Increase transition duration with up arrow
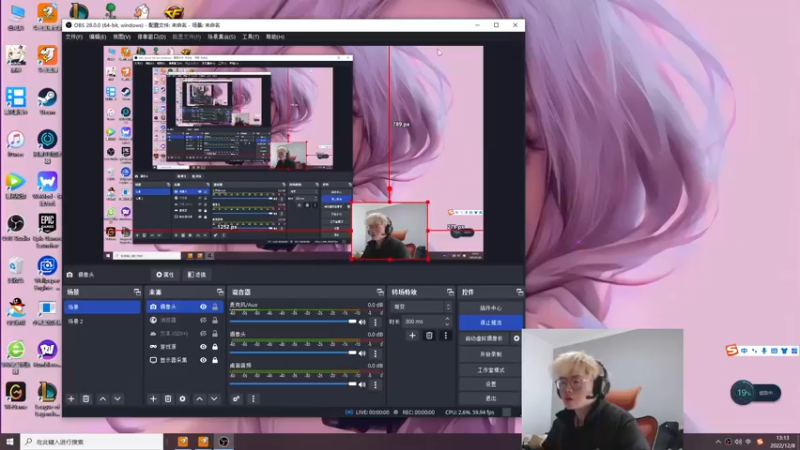This screenshot has height=450, width=800. (x=447, y=319)
